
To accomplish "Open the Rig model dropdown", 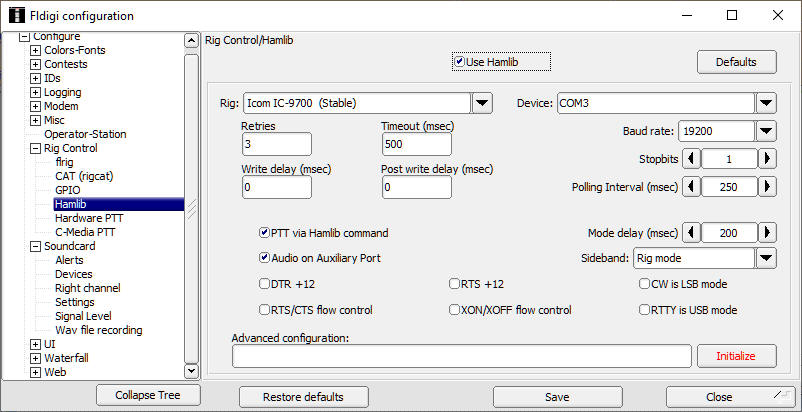I will [x=482, y=102].
